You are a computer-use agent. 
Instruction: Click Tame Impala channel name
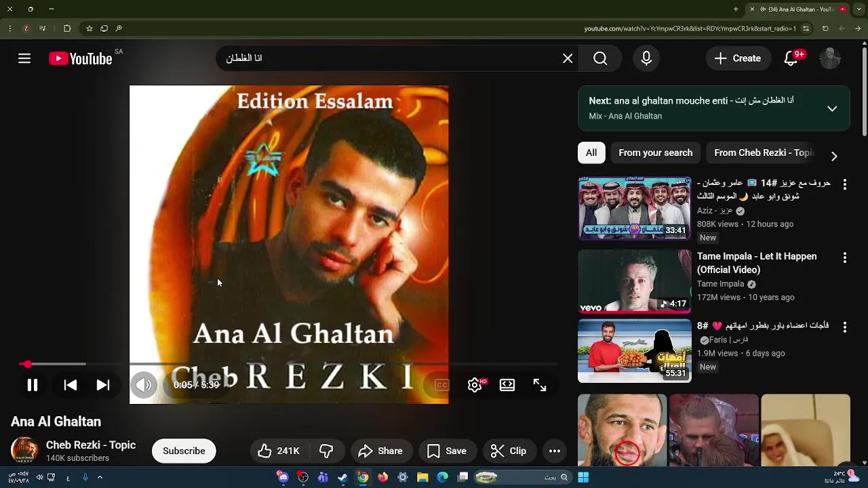721,284
